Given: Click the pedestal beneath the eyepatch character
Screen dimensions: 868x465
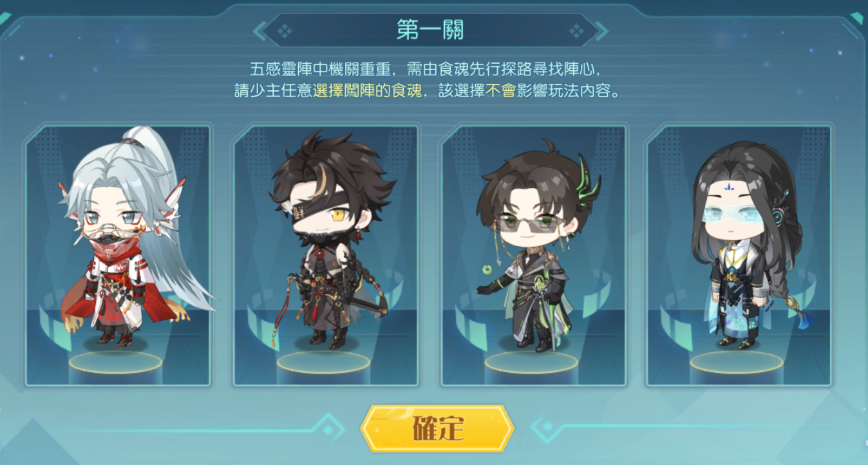Looking at the screenshot, I should click(x=324, y=363).
